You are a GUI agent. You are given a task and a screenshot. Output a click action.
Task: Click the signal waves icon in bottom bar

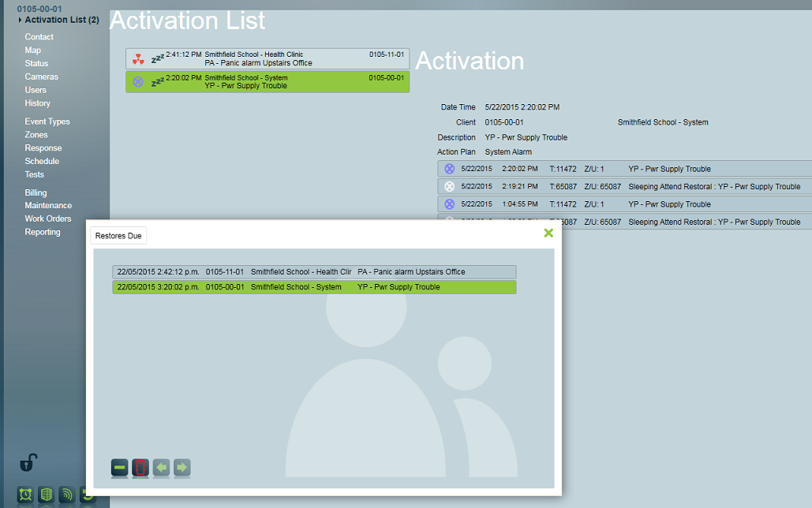click(x=67, y=495)
